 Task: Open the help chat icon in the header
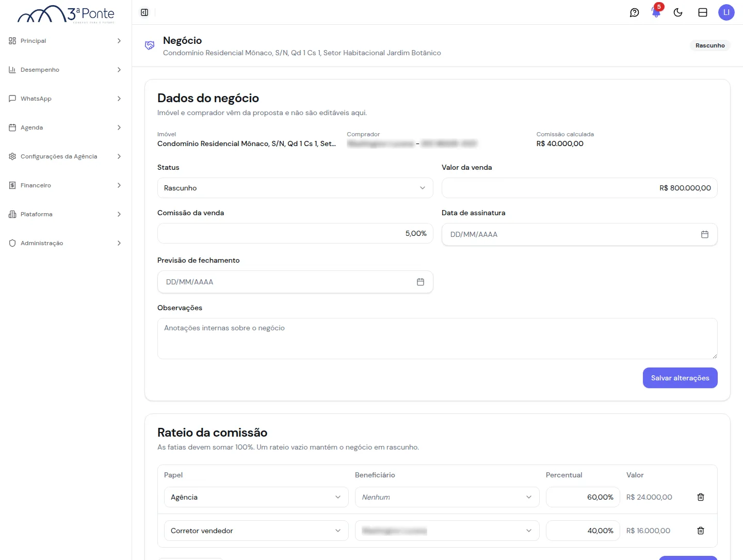[635, 12]
